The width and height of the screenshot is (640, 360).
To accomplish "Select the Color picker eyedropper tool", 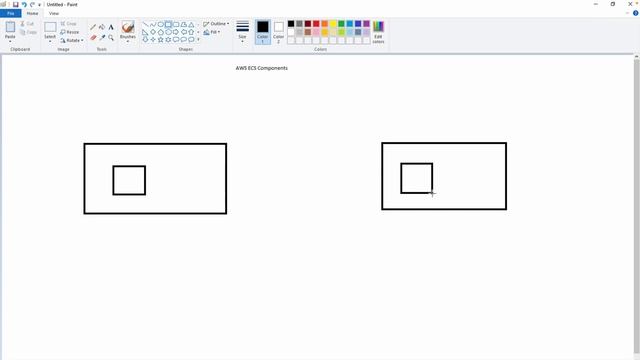I will pyautogui.click(x=102, y=38).
